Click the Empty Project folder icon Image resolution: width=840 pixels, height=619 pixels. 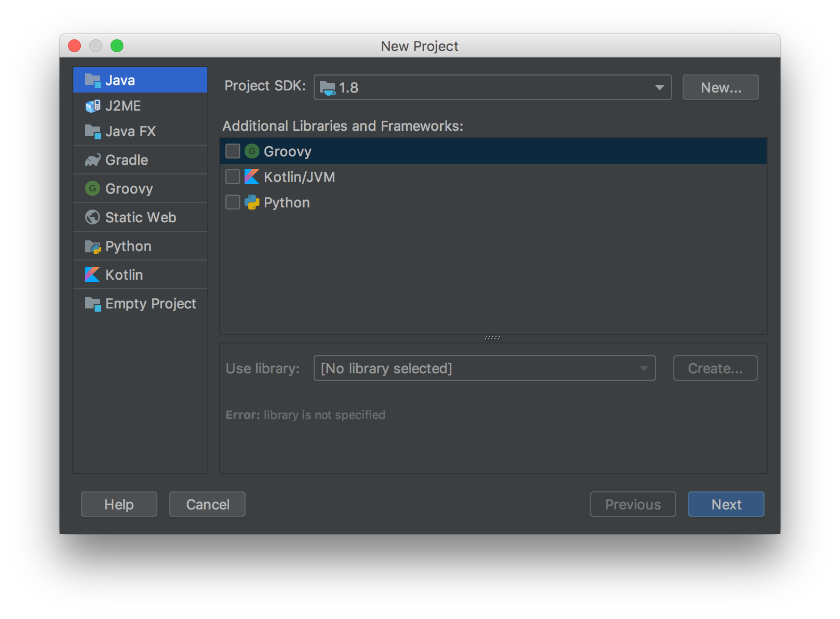(x=93, y=304)
